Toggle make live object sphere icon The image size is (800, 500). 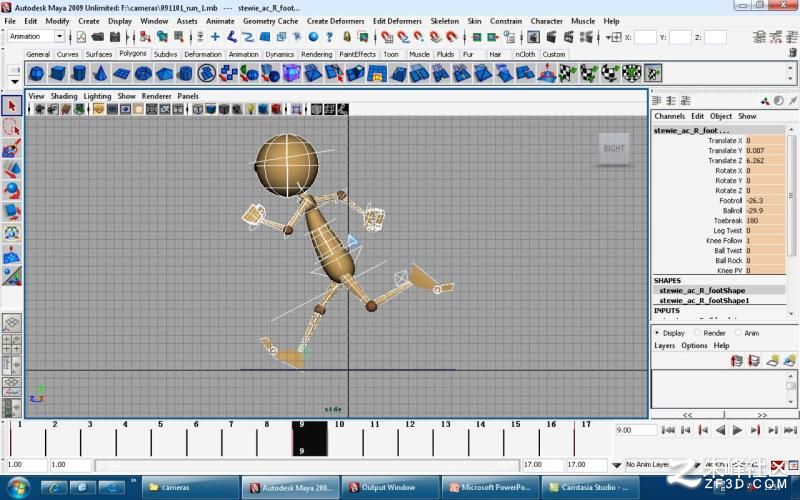452,37
